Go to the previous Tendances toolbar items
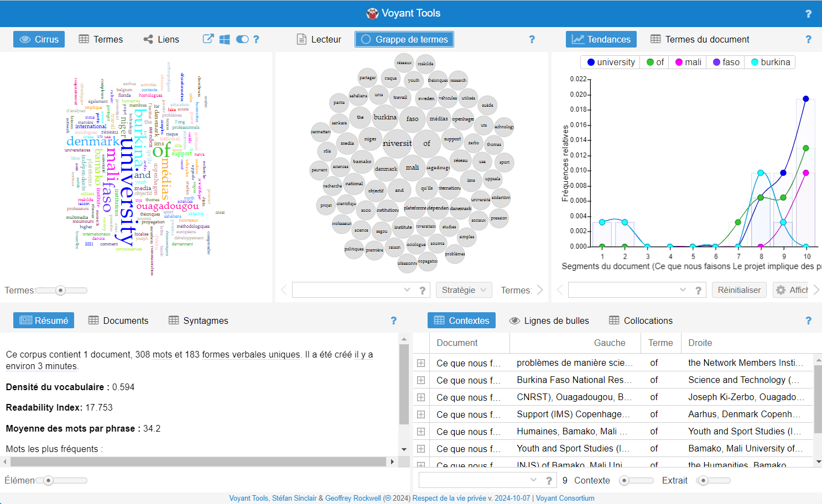Image resolution: width=822 pixels, height=504 pixels. [560, 290]
